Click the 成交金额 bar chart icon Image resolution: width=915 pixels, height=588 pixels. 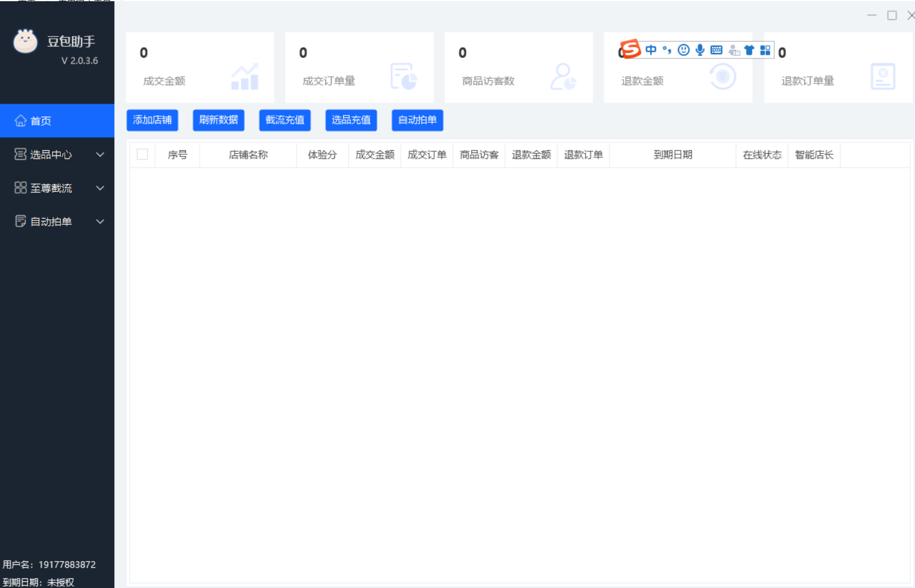point(245,76)
